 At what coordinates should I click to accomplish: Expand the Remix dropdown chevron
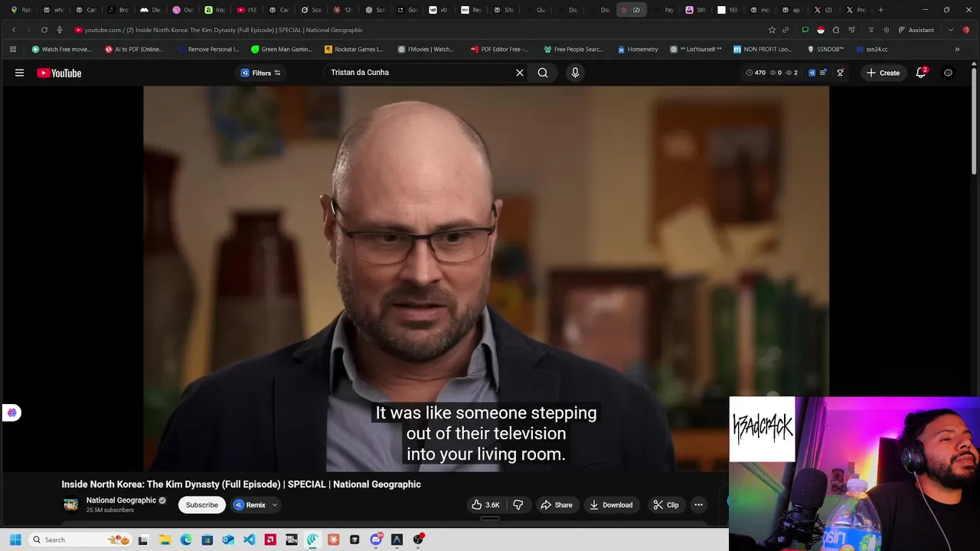[274, 505]
